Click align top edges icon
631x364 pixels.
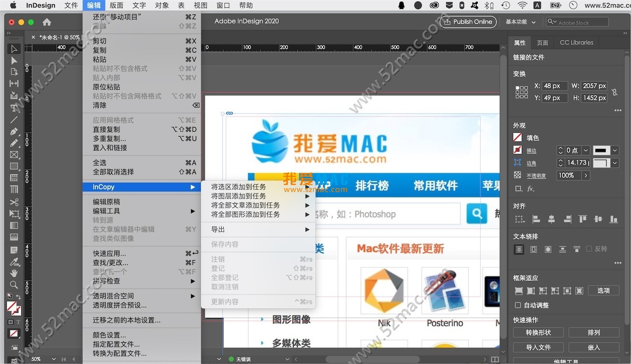point(583,219)
